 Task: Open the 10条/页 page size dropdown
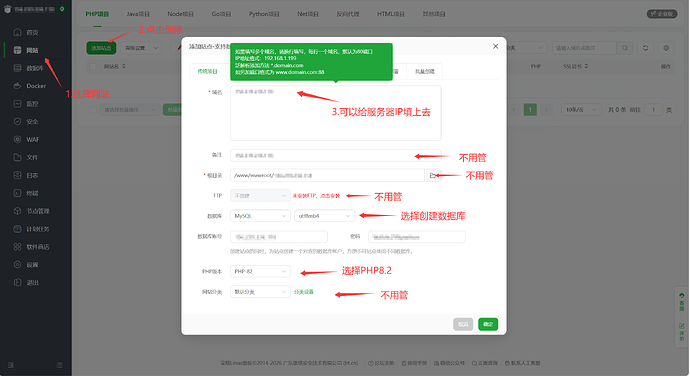click(581, 110)
